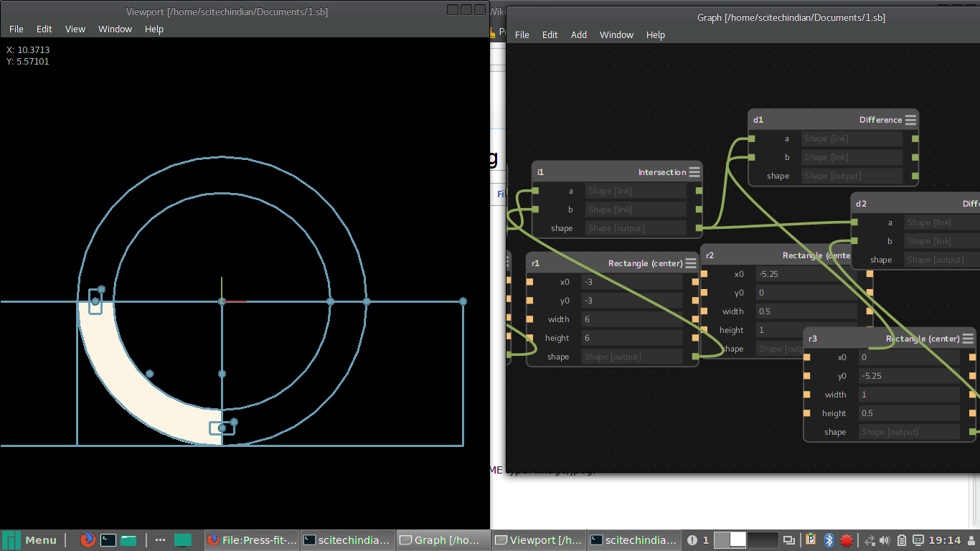This screenshot has height=551, width=980.
Task: Open the r1 Rectangle node hamburger icon
Action: tap(690, 263)
